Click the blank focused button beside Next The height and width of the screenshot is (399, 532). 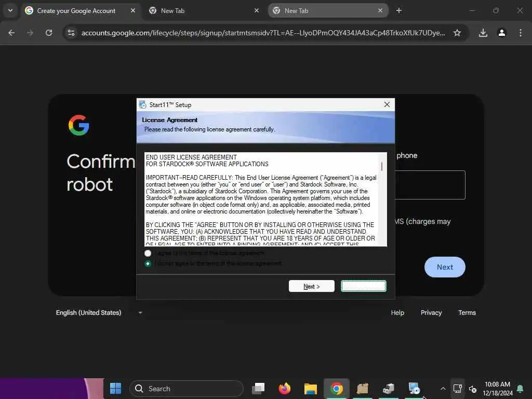click(363, 286)
